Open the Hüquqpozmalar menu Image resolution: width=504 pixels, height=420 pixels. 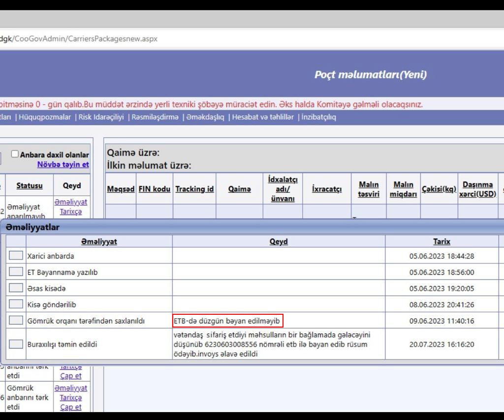point(45,117)
